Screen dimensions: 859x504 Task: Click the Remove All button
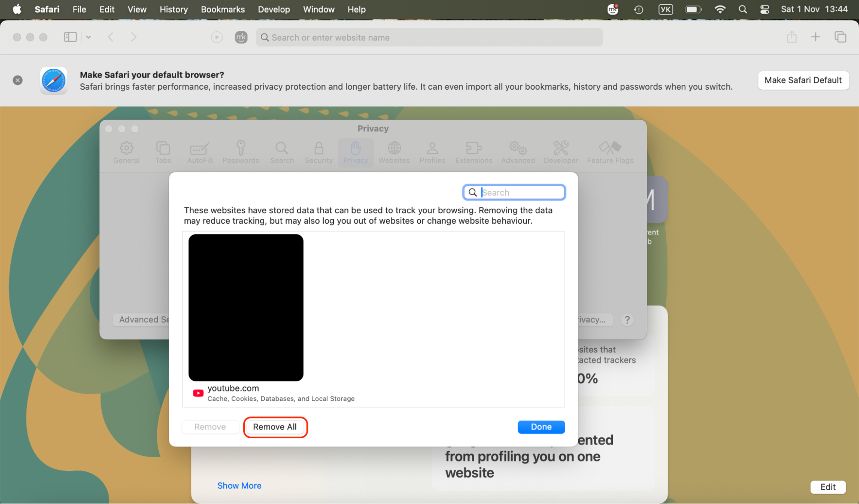coord(275,427)
